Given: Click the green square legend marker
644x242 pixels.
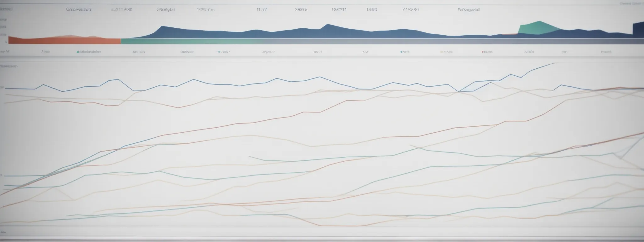Looking at the screenshot, I should click(x=78, y=52).
